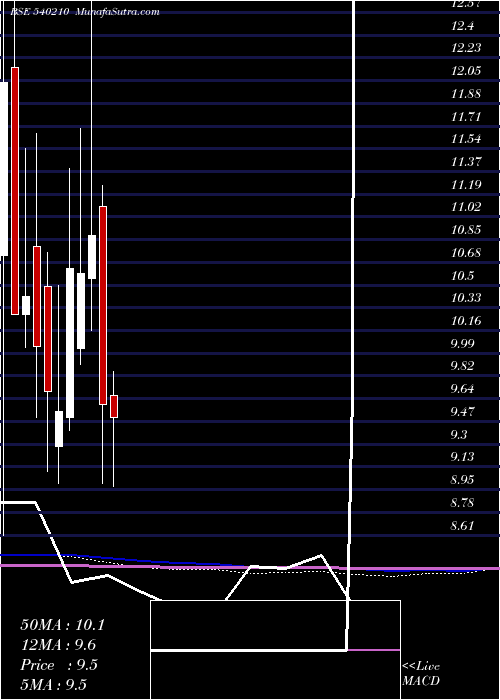Click the 8.78 price axis label

point(463,503)
